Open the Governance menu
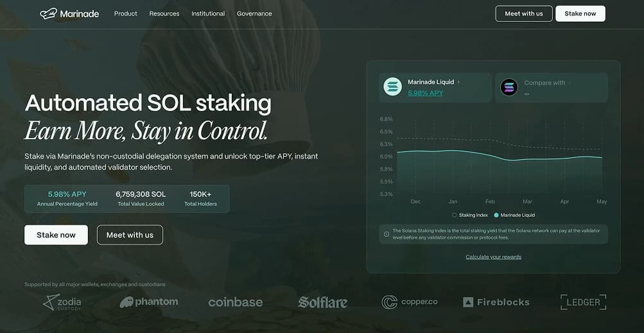 coord(254,13)
